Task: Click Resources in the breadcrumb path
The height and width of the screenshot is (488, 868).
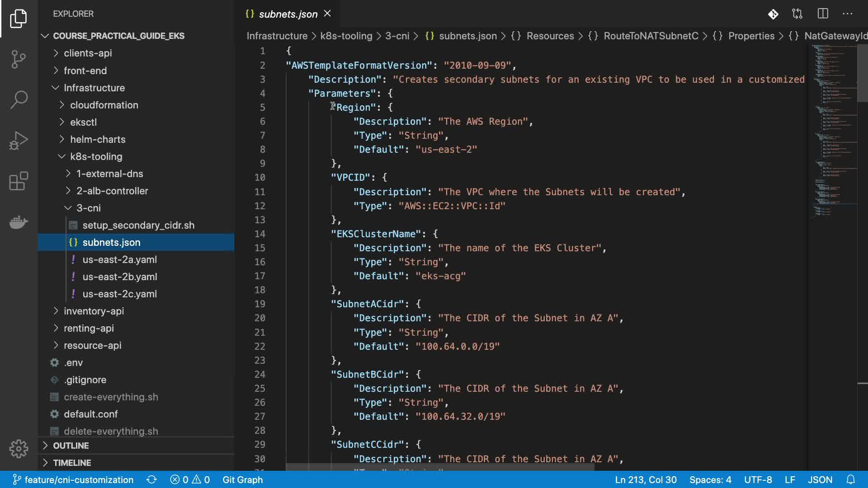Action: (x=550, y=36)
